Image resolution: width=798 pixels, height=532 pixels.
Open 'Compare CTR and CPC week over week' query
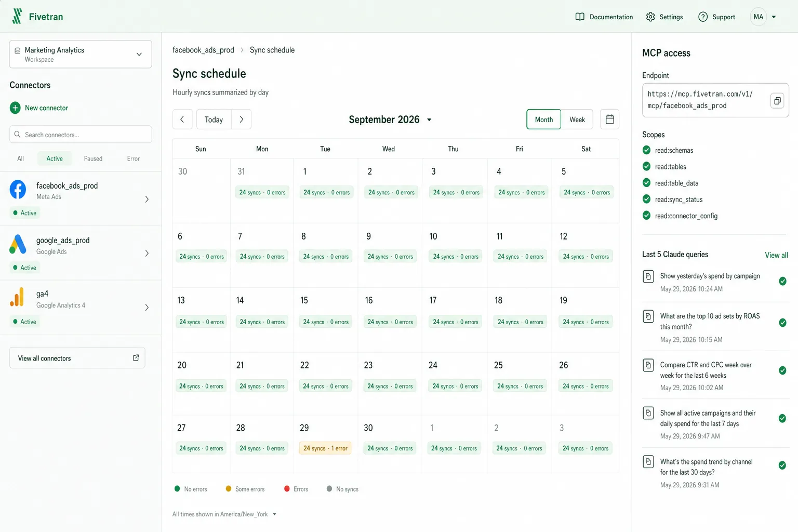[x=706, y=370]
